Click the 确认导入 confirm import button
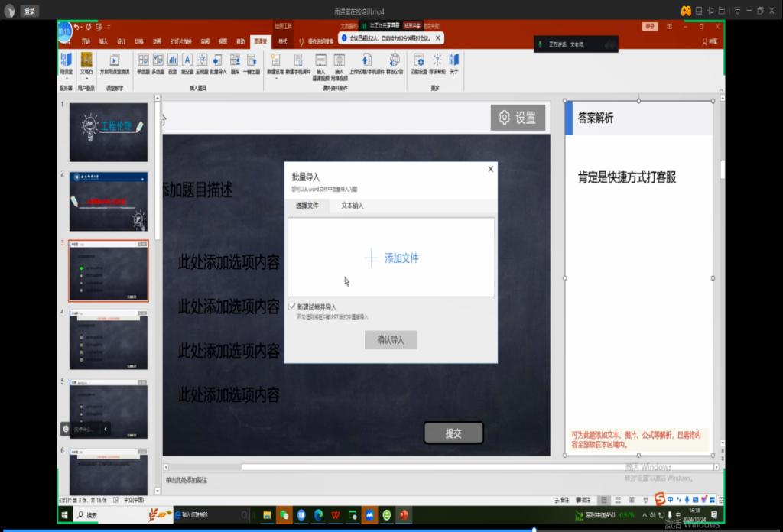Image resolution: width=783 pixels, height=532 pixels. pos(391,340)
